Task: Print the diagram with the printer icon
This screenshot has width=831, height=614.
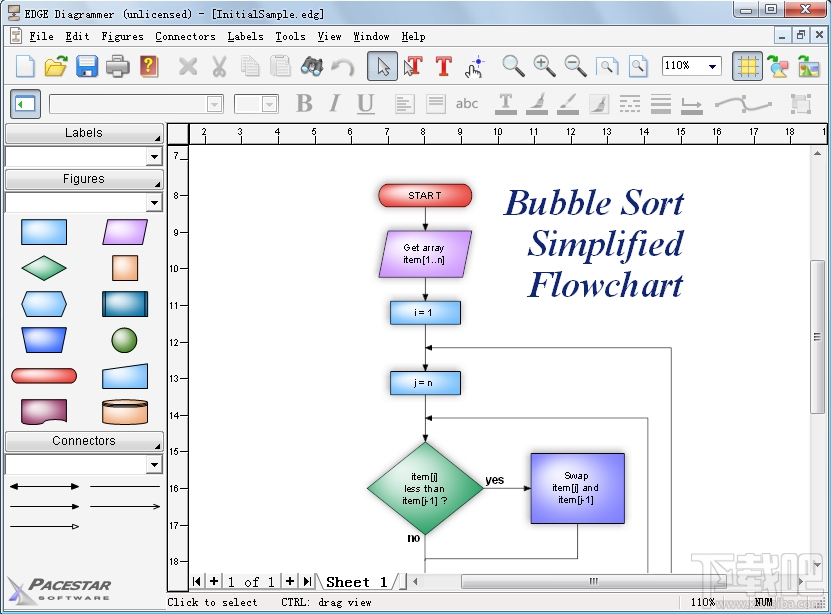Action: point(117,66)
